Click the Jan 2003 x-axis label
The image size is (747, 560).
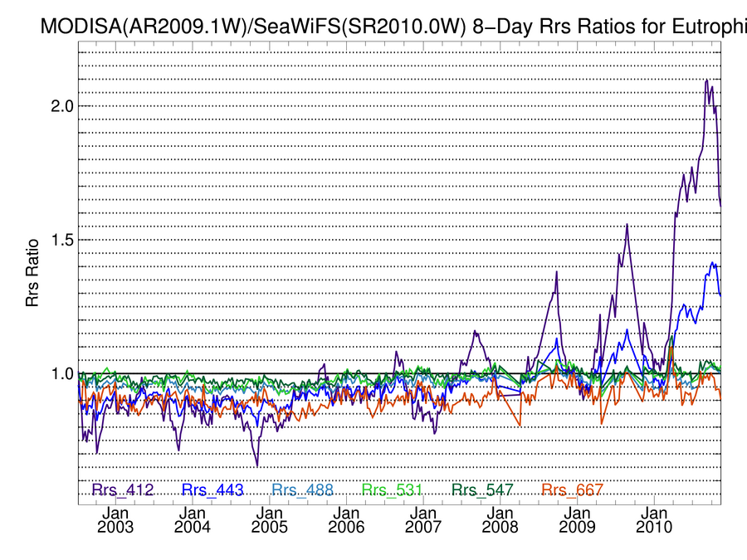point(115,520)
